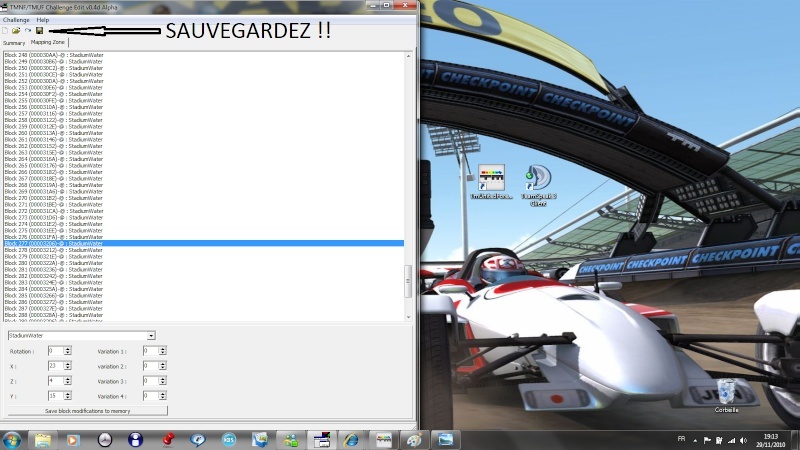This screenshot has height=450, width=800.
Task: Click the Save floppy disk icon
Action: tap(39, 31)
